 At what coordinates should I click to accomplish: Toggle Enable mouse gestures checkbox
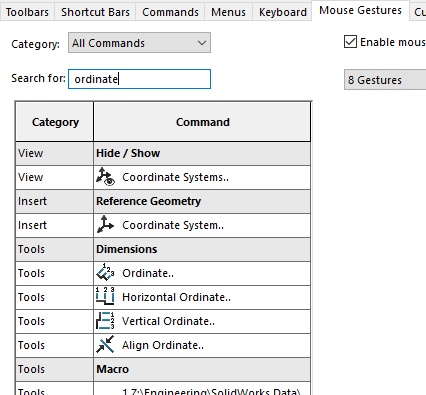point(350,42)
